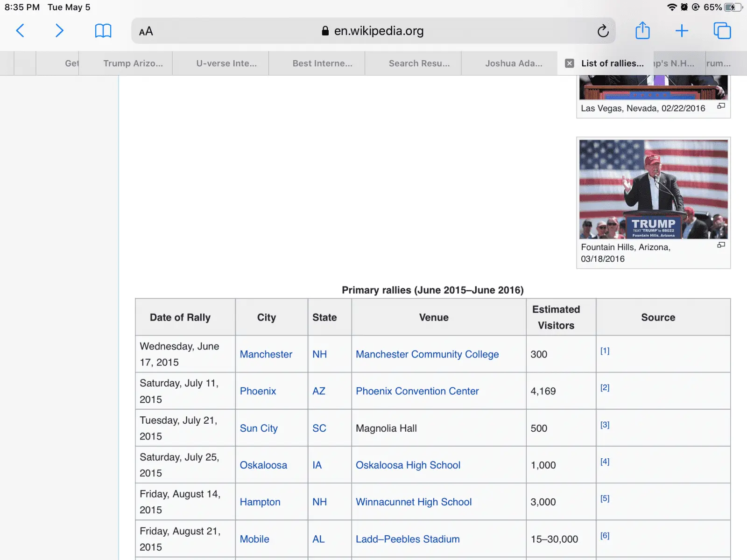This screenshot has height=560, width=747.
Task: Follow the Phoenix Convention Center link
Action: tap(417, 391)
